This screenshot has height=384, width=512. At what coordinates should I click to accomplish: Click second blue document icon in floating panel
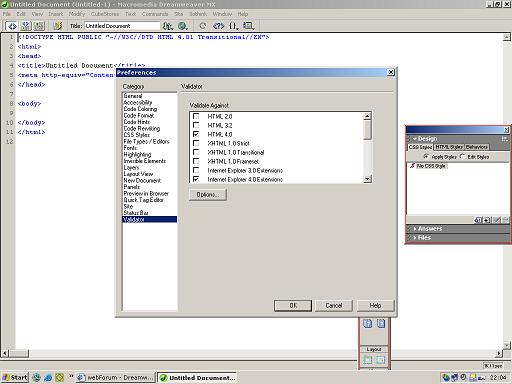(x=381, y=323)
